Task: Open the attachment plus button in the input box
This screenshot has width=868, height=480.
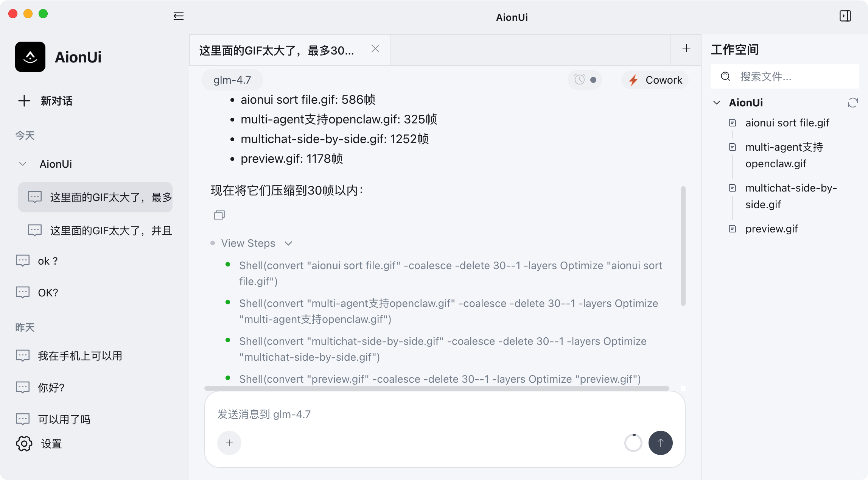Action: 229,443
